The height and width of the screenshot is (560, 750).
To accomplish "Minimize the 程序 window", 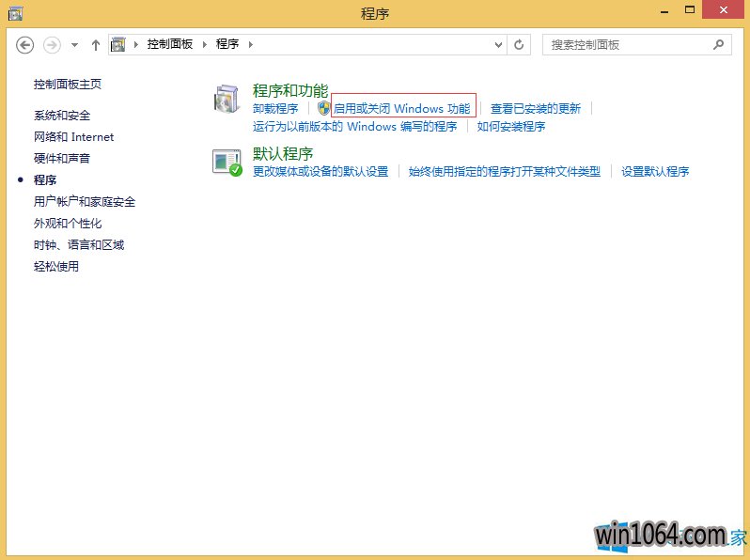I will (664, 10).
